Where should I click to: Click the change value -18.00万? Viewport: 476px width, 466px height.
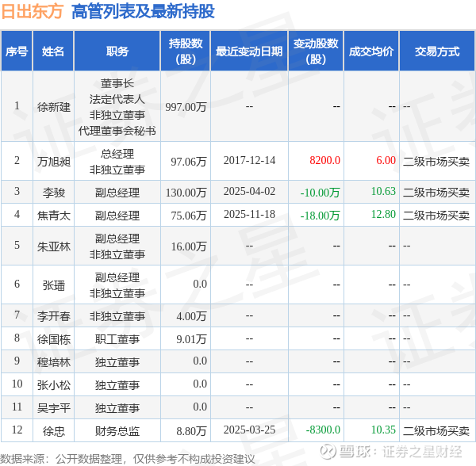[320, 216]
